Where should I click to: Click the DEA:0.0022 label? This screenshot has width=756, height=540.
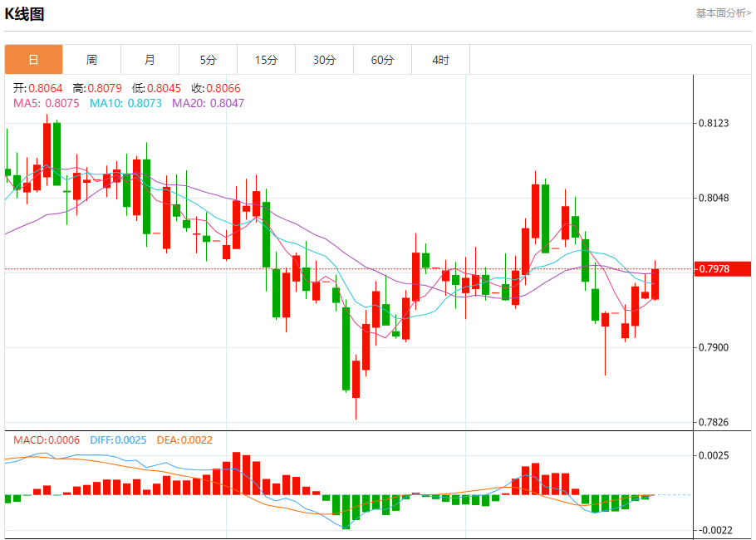tap(184, 439)
